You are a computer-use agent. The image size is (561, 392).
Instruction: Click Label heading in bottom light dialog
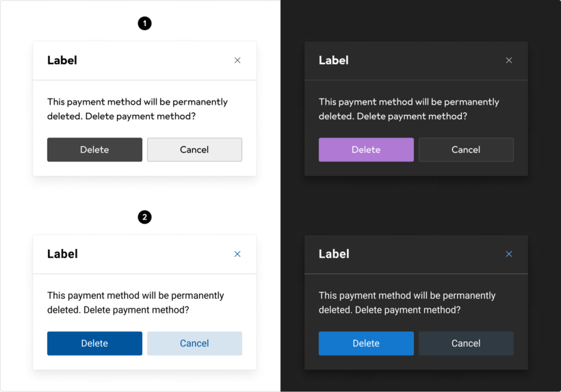pos(62,254)
